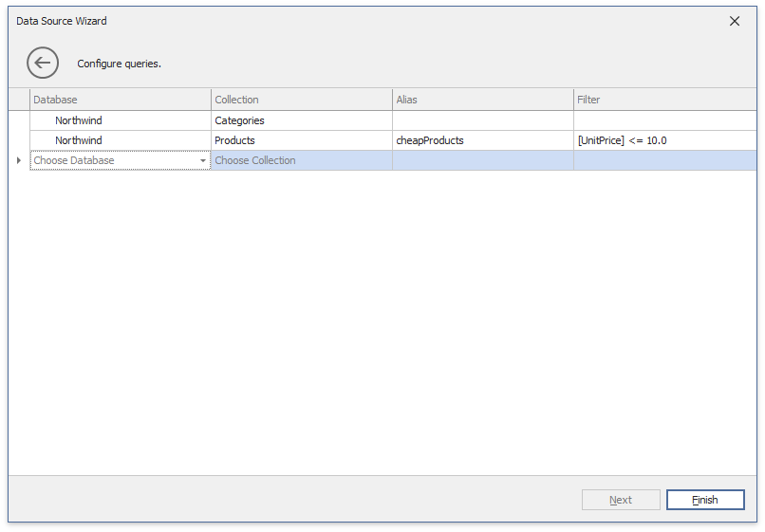Viewport: 765px width, 532px height.
Task: Click the Database column header
Action: tap(120, 100)
